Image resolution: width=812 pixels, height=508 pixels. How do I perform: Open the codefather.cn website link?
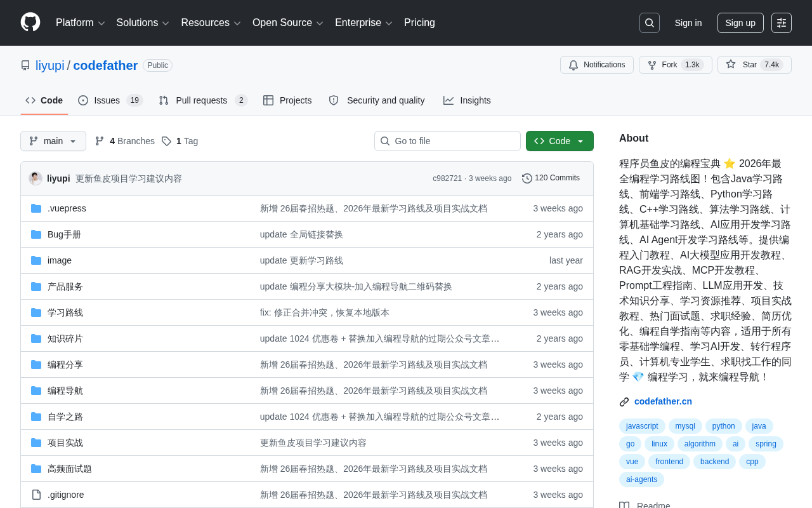[663, 401]
